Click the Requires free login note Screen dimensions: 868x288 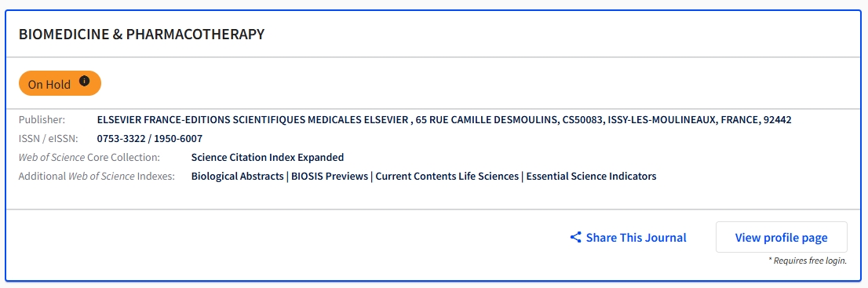[807, 261]
